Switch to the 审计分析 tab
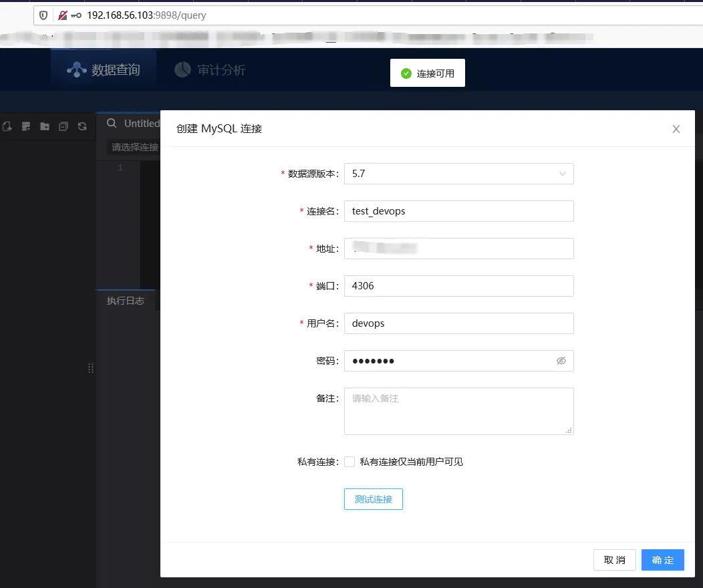This screenshot has height=588, width=703. pyautogui.click(x=210, y=69)
